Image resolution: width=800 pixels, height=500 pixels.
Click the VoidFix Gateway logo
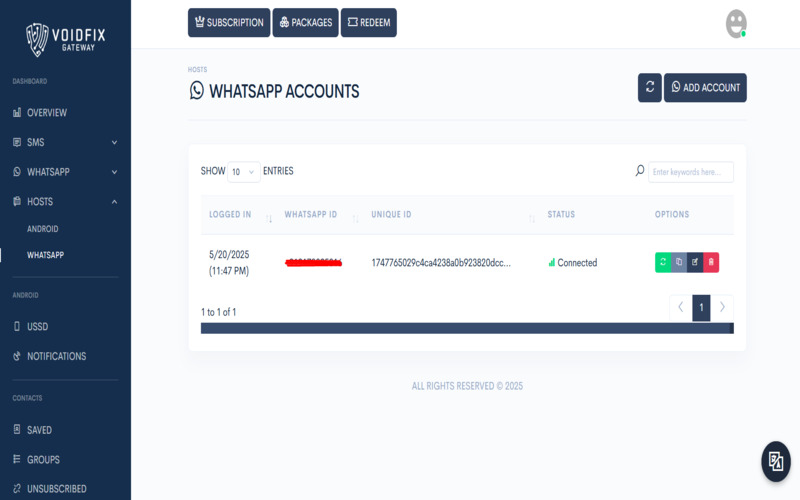(x=66, y=39)
